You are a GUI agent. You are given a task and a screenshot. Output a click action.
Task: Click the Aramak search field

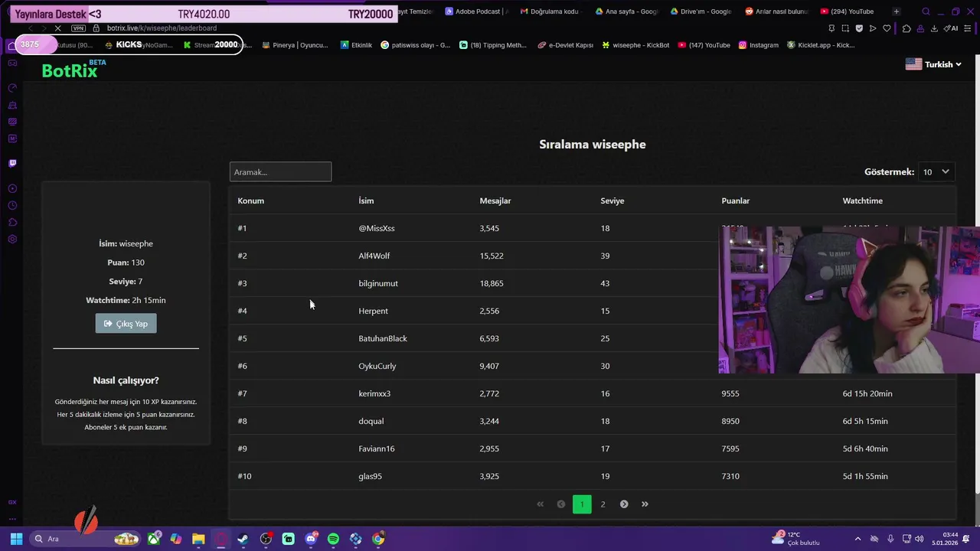(280, 171)
